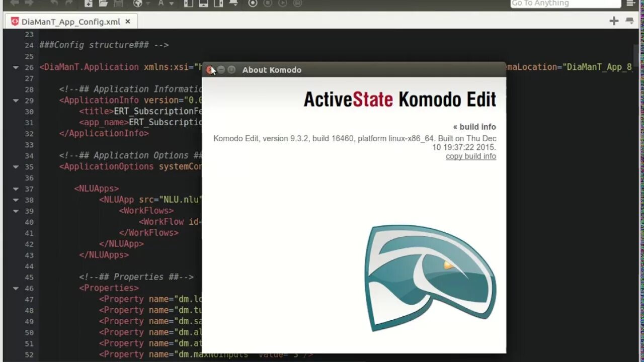Toggle the right side pane
644x362 pixels.
[x=219, y=3]
